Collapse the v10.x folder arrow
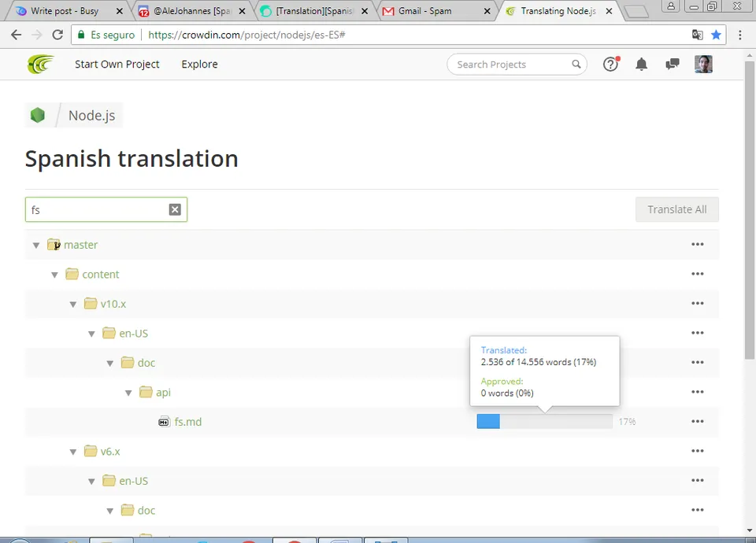Image resolution: width=756 pixels, height=543 pixels. click(x=72, y=305)
